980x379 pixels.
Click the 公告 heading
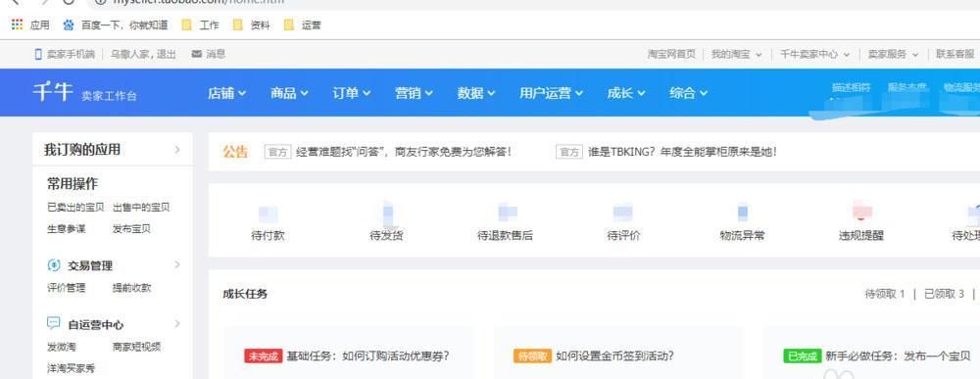pos(235,152)
